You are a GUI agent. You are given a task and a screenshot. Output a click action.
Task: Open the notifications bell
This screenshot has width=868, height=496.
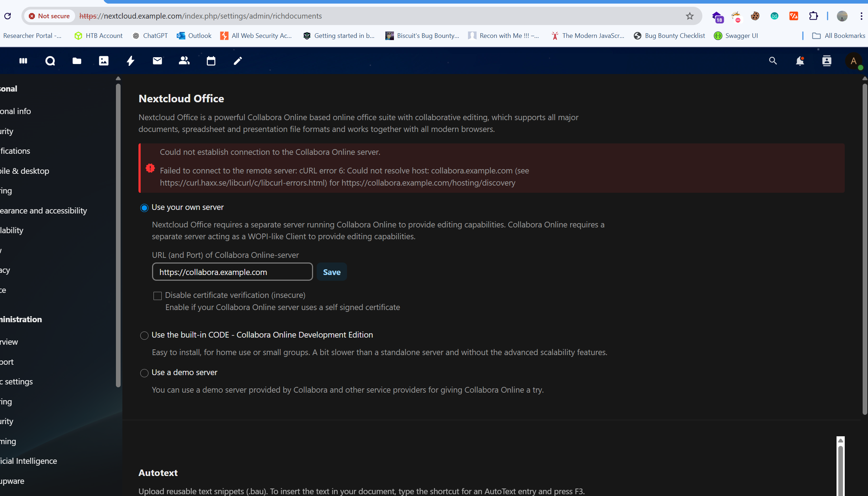pyautogui.click(x=800, y=61)
